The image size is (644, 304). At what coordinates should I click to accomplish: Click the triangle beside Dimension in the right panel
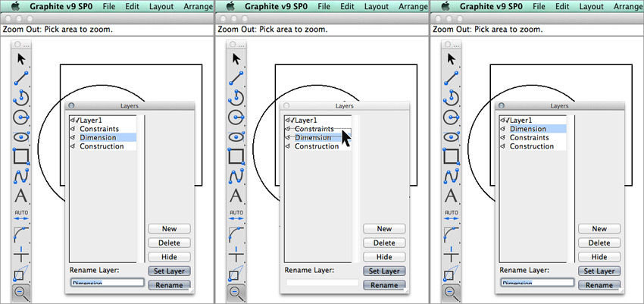point(502,129)
